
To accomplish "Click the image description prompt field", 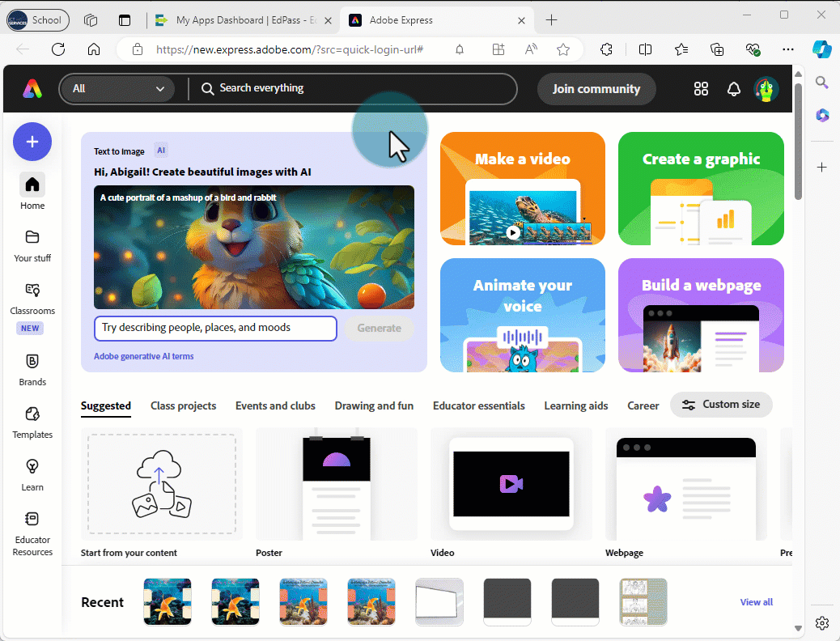I will (215, 328).
